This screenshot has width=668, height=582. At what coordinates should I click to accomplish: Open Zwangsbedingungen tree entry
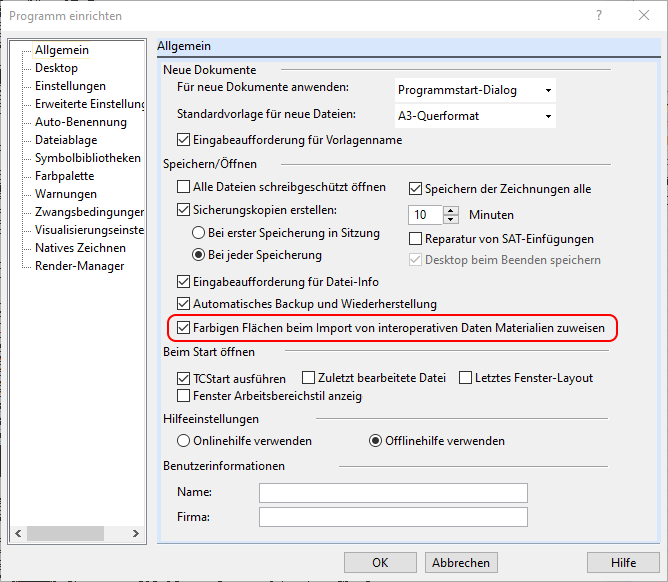tap(89, 212)
